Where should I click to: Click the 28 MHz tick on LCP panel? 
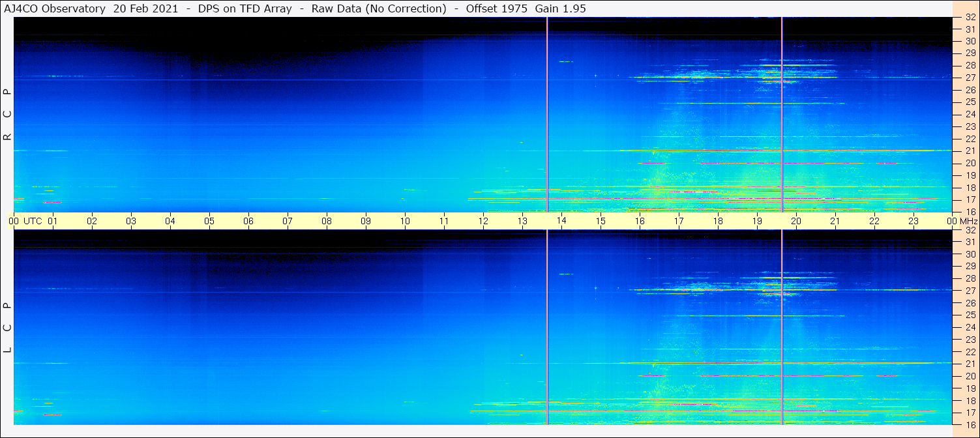(970, 278)
